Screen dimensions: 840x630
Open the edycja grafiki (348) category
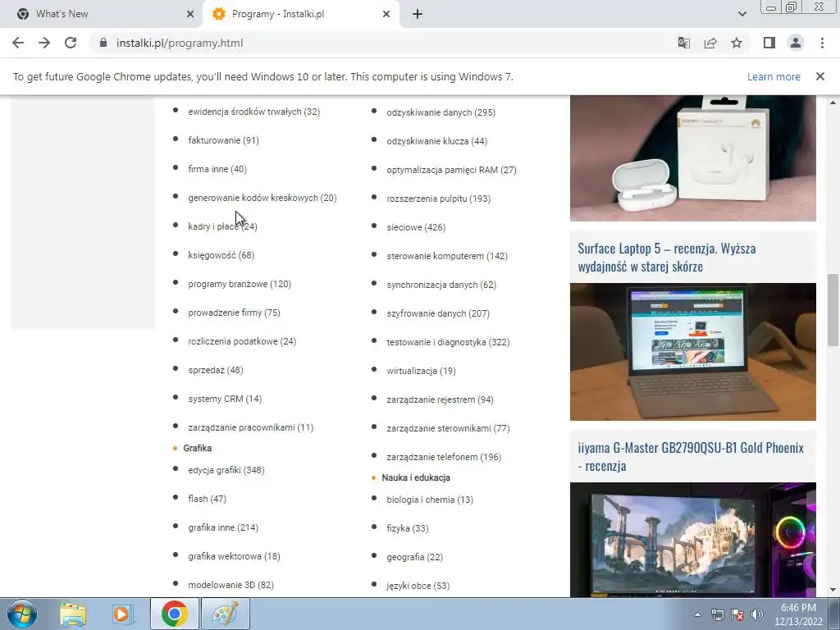[x=226, y=470]
